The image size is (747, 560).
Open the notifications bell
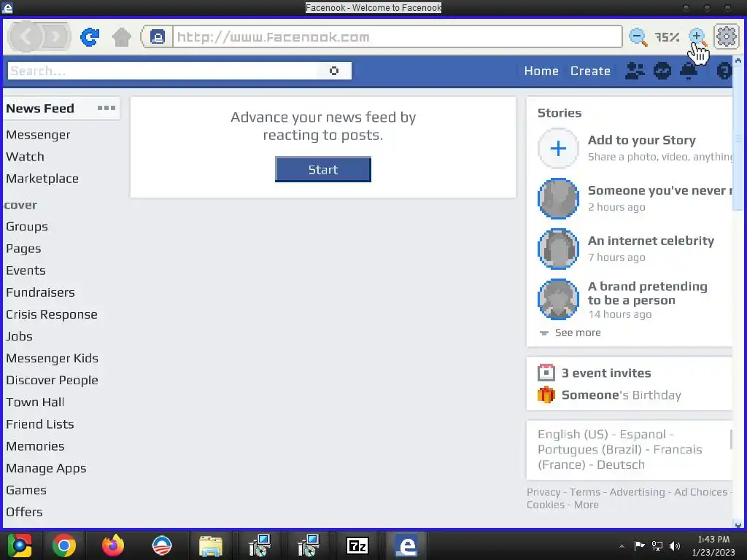pos(689,71)
